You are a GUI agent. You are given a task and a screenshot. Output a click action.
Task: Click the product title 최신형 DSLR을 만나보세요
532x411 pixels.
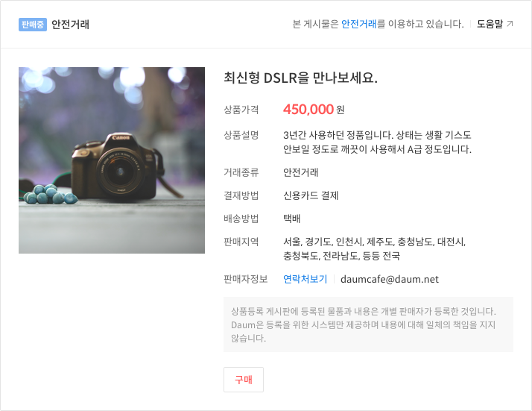tap(300, 78)
